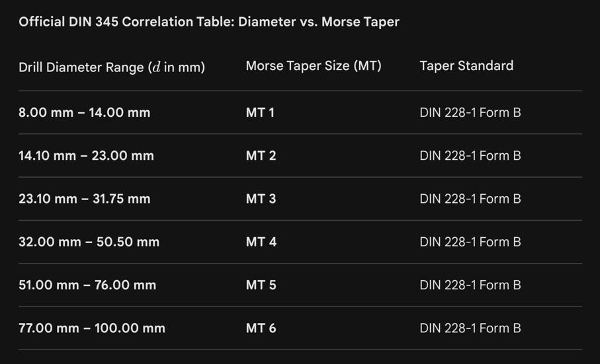Select the MT 6 taper size
The height and width of the screenshot is (364, 600).
tap(261, 328)
